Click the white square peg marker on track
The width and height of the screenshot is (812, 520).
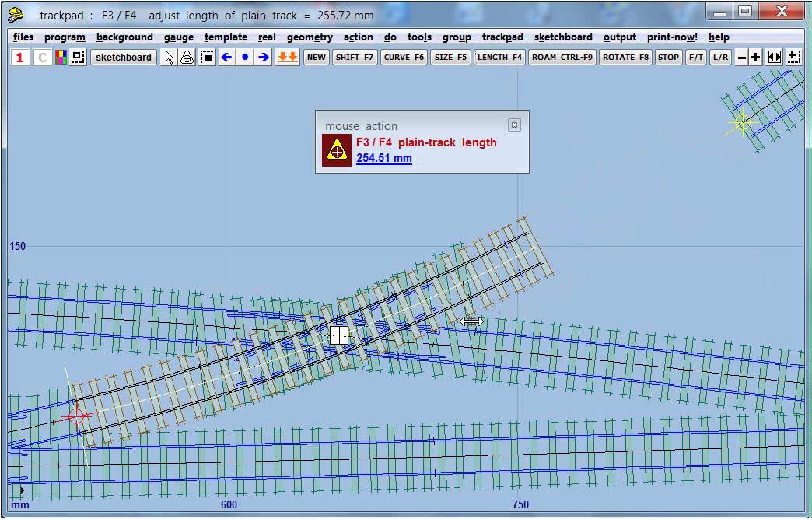pos(338,335)
